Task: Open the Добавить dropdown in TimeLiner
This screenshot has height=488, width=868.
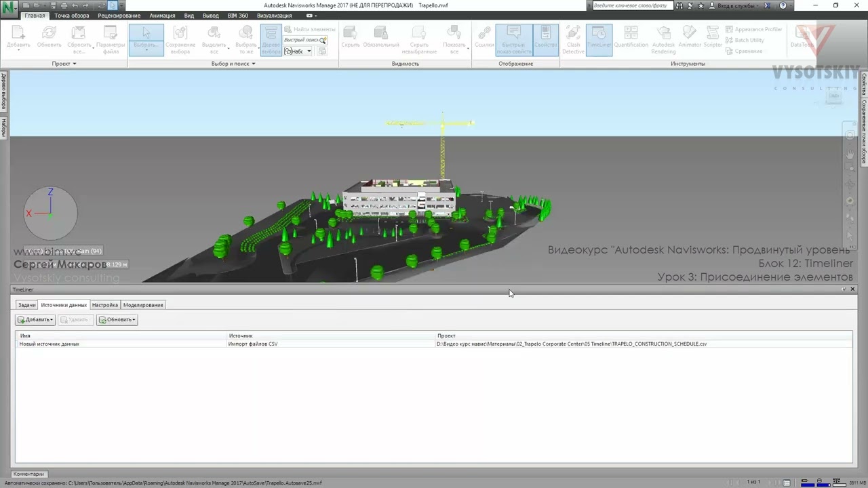Action: [x=35, y=320]
